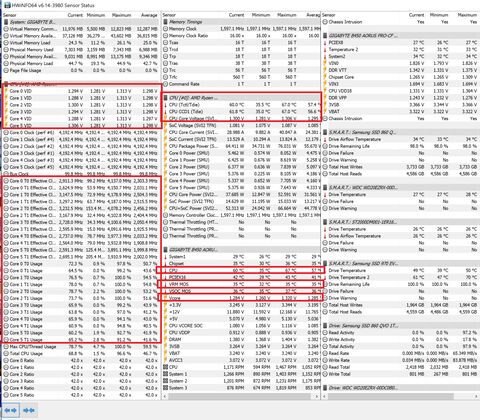This screenshot has width=480, height=420.
Task: Select the Core 4 Power (SMU) row
Action: pos(241,180)
